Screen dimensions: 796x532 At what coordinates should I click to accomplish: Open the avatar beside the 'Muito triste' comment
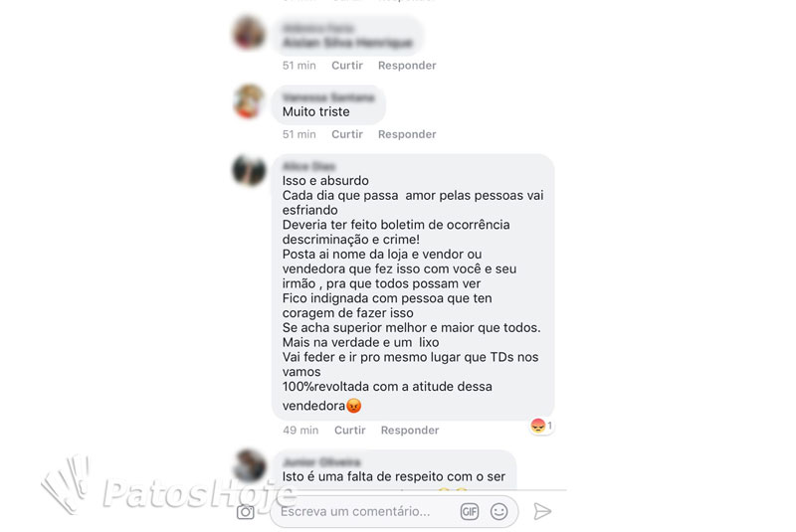pyautogui.click(x=249, y=101)
